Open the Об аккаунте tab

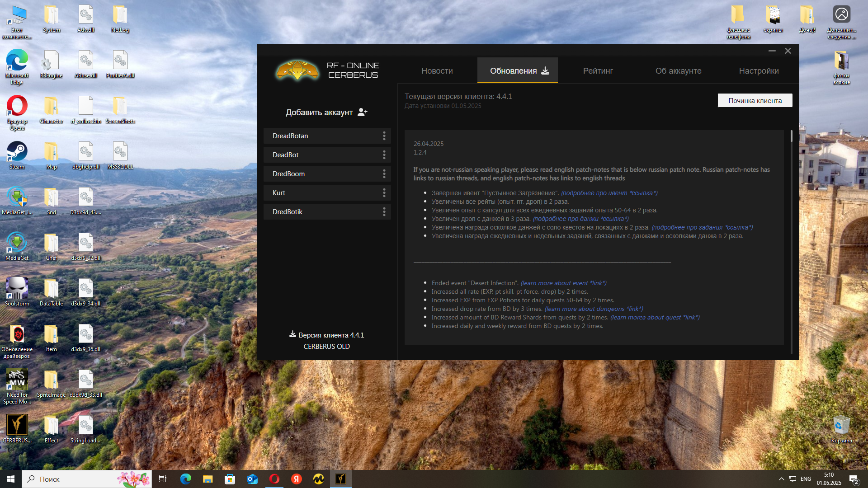click(678, 71)
